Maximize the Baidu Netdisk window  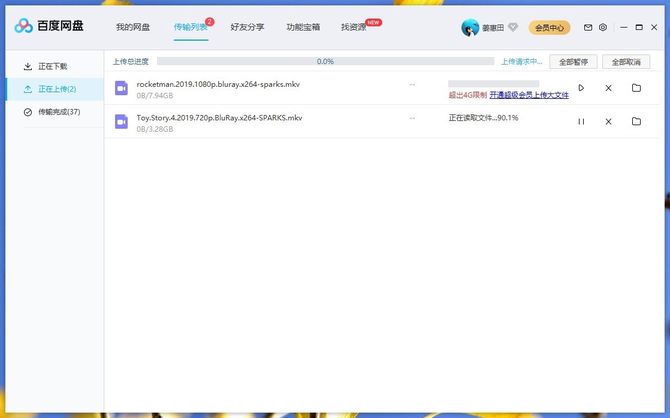click(639, 27)
